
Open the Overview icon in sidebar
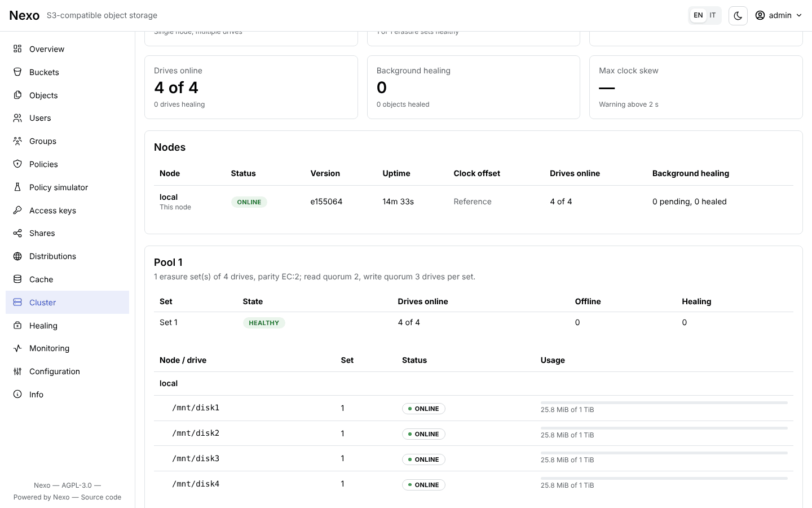(17, 49)
